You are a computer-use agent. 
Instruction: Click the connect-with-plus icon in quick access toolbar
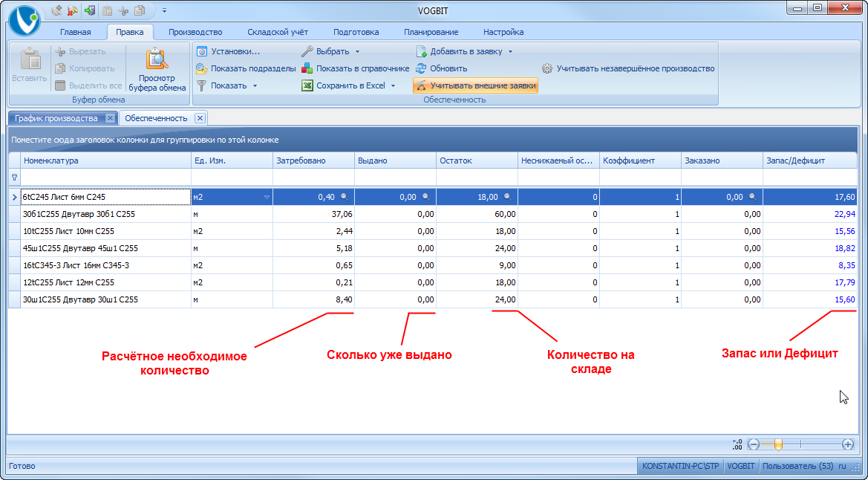coord(56,10)
